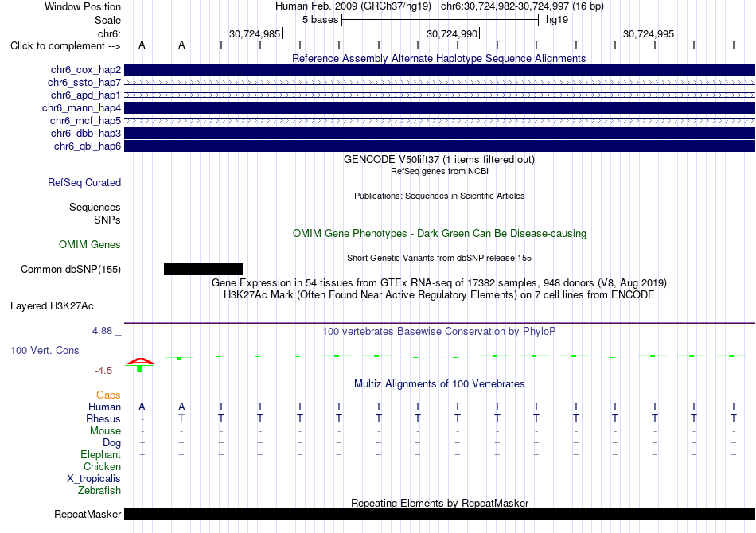Click the first A base in the sequence row
Screen dimensions: 756x533
[x=142, y=45]
